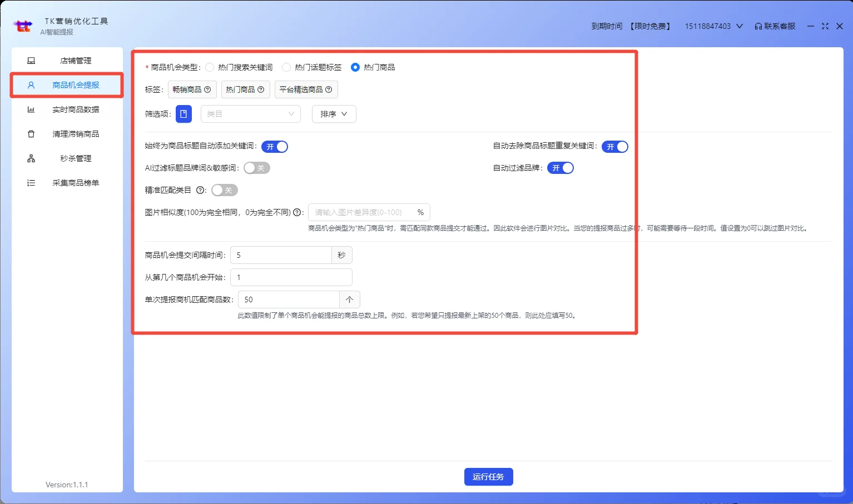This screenshot has width=853, height=504.
Task: Expand the 排序 sorting dropdown
Action: click(334, 114)
